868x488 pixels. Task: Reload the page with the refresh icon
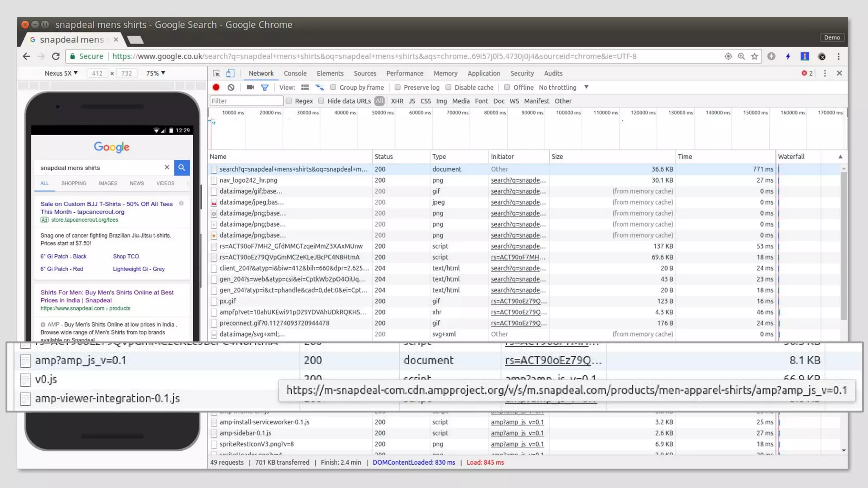click(56, 56)
